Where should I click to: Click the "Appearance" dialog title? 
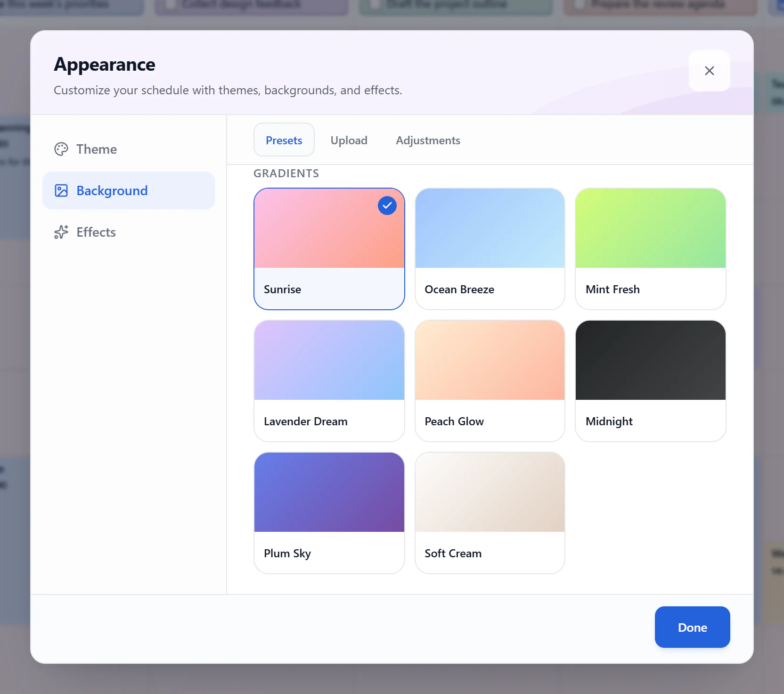[x=105, y=65]
